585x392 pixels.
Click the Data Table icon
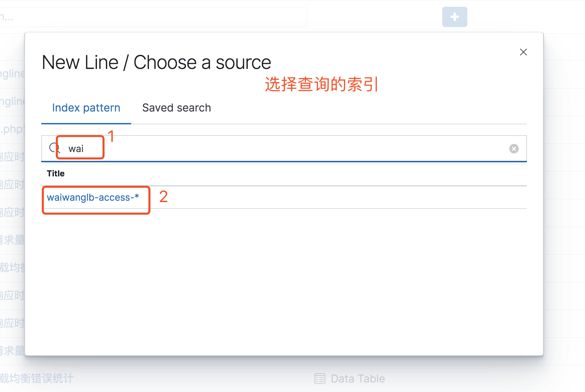click(x=320, y=378)
